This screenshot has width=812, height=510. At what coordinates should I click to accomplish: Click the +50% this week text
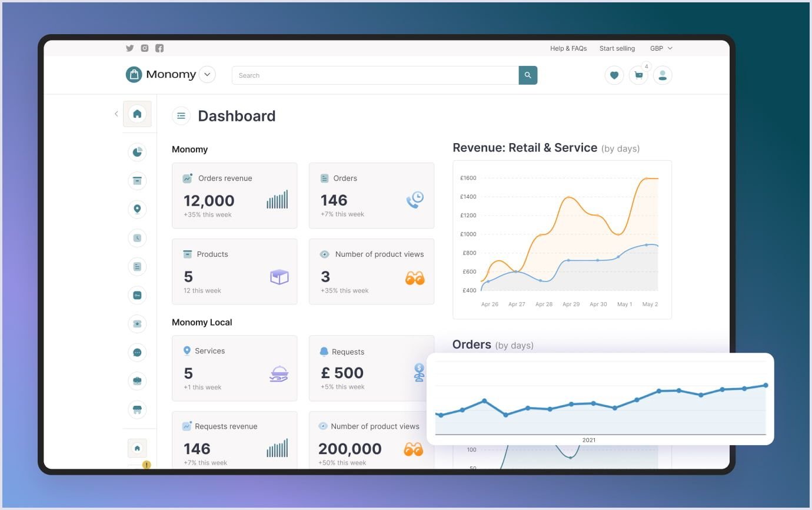click(x=342, y=463)
